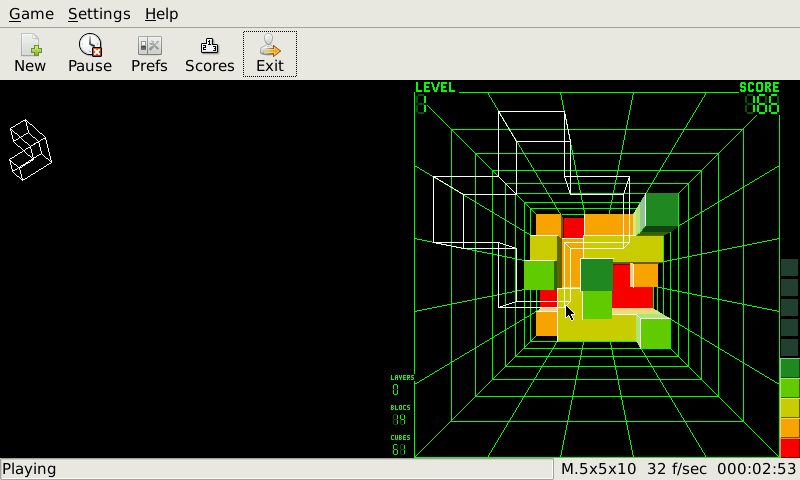Open the Game menu
The width and height of the screenshot is (800, 480).
[x=31, y=14]
